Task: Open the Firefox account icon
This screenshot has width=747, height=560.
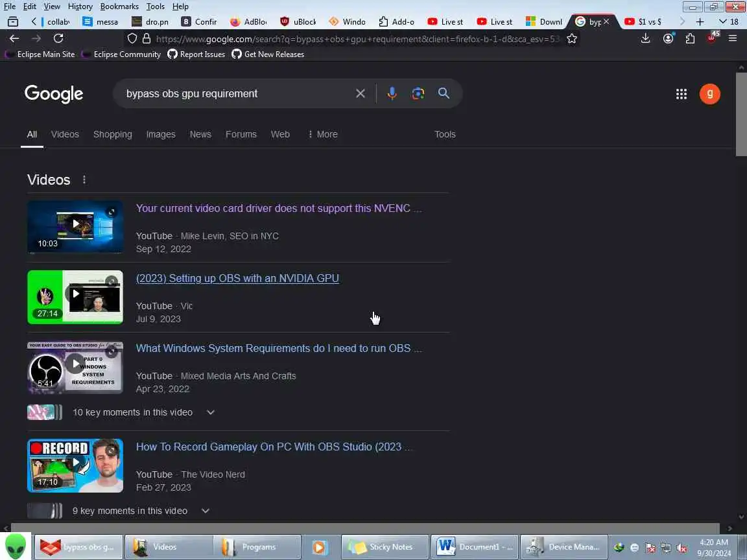Action: pos(669,39)
